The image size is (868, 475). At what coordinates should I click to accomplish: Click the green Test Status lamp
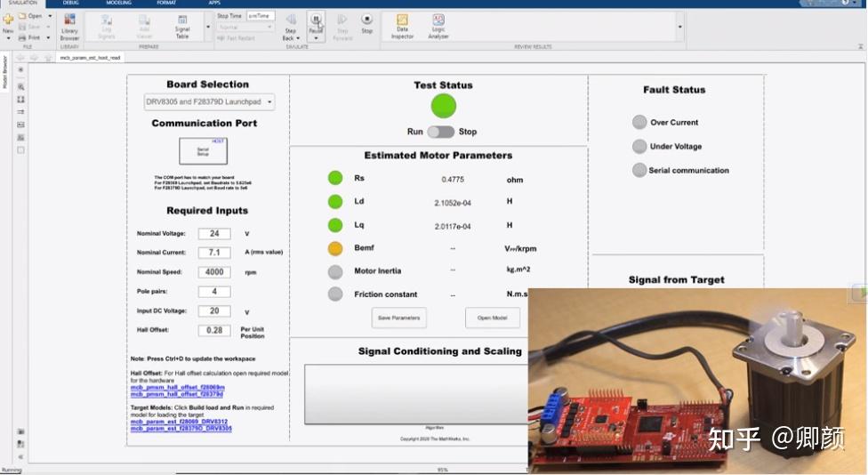point(444,106)
